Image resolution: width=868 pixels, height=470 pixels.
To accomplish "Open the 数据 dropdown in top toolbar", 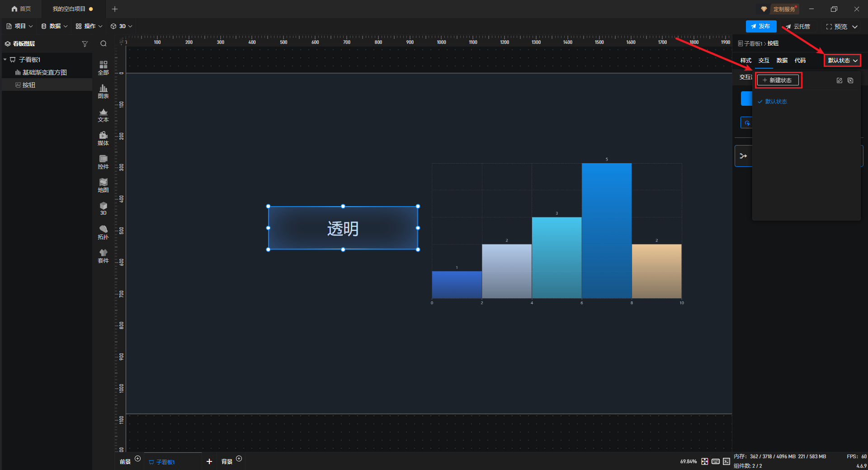I will coord(55,26).
